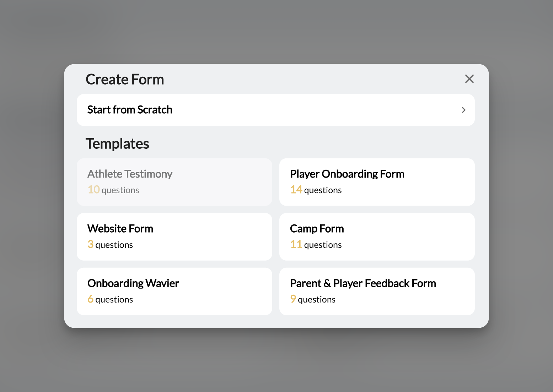This screenshot has width=553, height=392.
Task: Click the 9 questions label on Feedback Form
Action: (313, 299)
